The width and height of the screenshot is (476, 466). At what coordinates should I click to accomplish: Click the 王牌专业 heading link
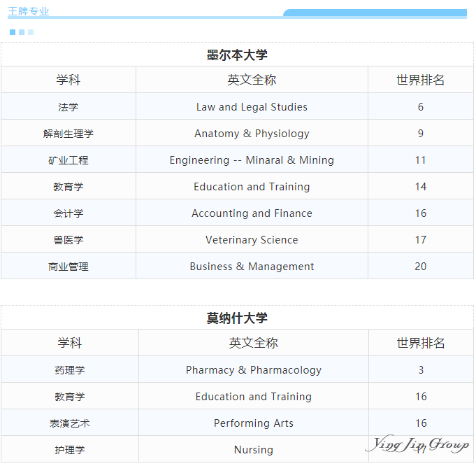(x=28, y=11)
